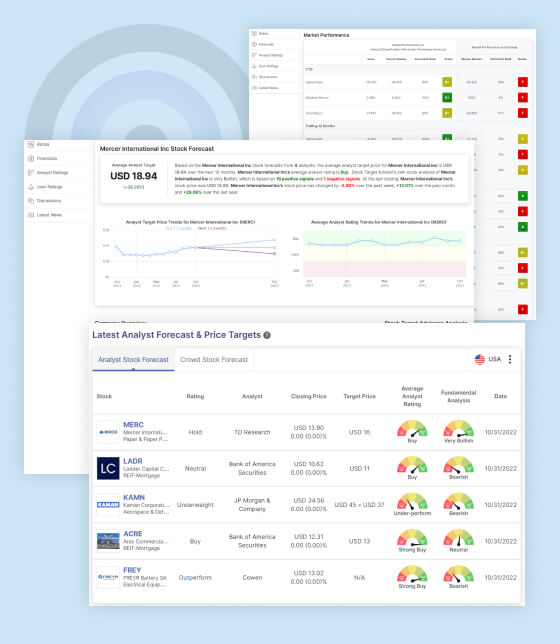Click MERC closing price USD 13.90
This screenshot has width=560, height=644.
click(x=309, y=428)
